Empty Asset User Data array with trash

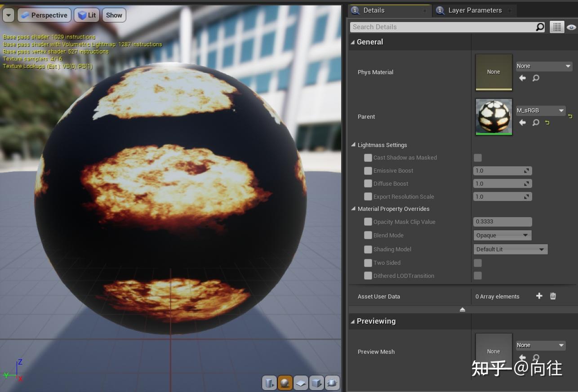(x=553, y=296)
